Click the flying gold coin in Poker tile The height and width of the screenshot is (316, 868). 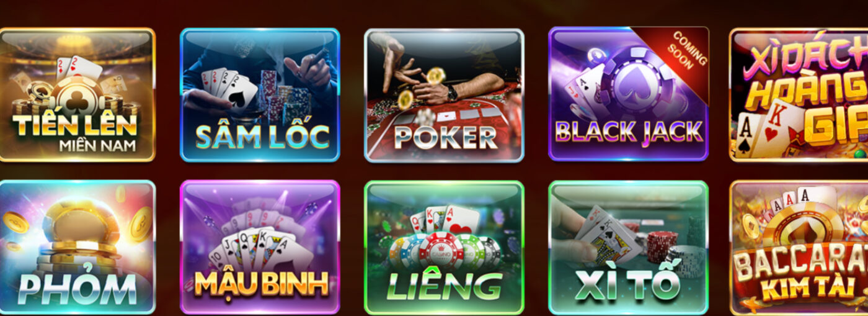(x=436, y=75)
